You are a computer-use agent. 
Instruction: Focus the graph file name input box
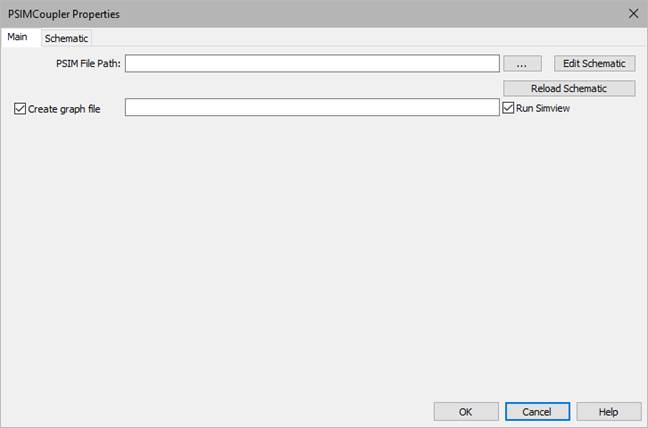point(311,107)
